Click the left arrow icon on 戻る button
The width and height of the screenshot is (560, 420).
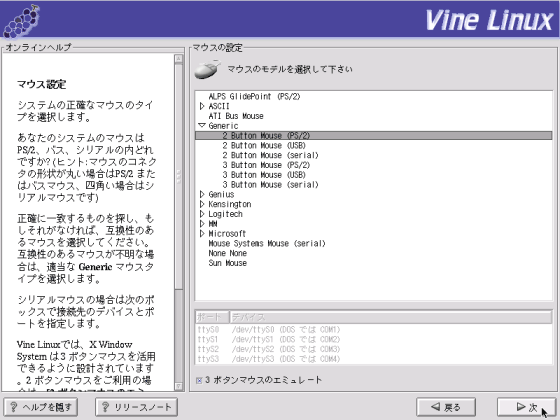pyautogui.click(x=435, y=406)
